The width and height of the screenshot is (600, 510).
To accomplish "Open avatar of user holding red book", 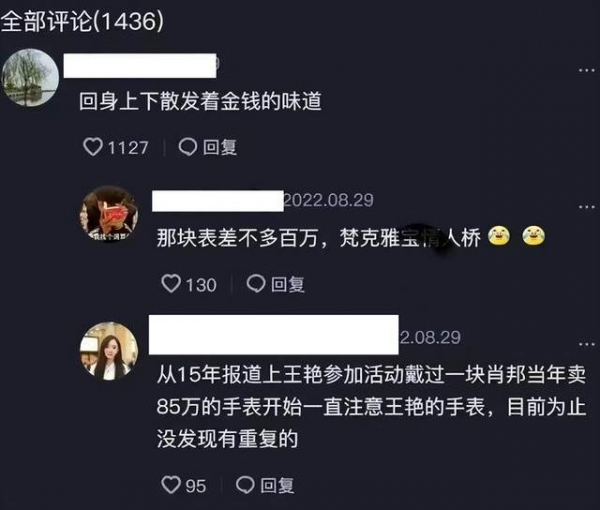I will tap(109, 214).
